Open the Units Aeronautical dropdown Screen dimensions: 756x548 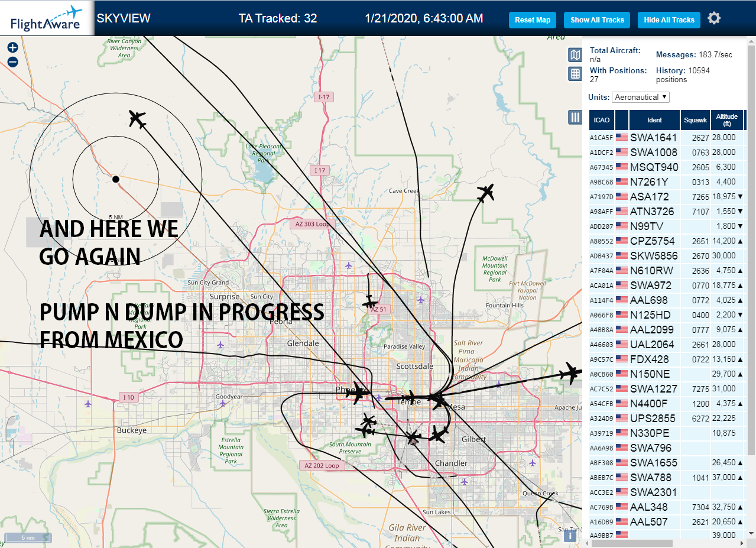tap(641, 97)
